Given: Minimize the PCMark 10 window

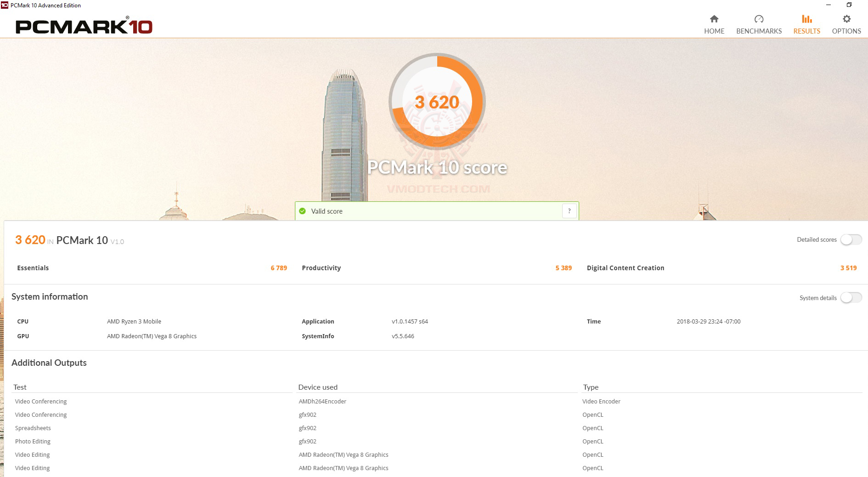Looking at the screenshot, I should click(x=829, y=5).
